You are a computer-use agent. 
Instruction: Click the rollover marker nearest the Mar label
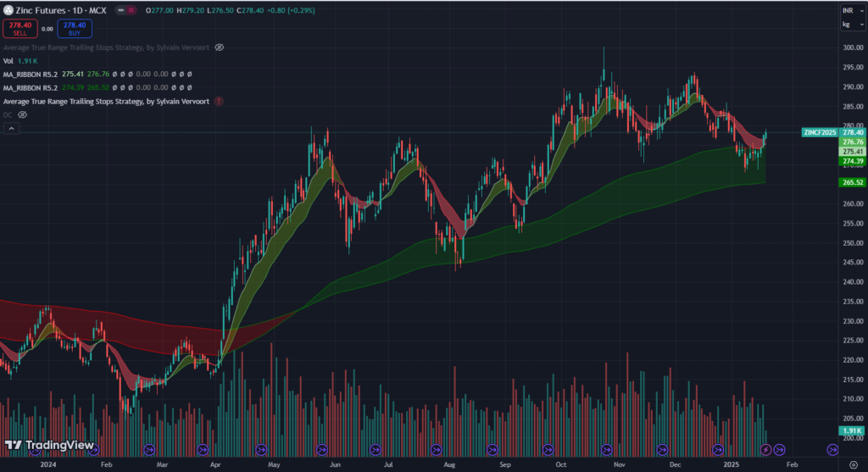click(x=149, y=450)
